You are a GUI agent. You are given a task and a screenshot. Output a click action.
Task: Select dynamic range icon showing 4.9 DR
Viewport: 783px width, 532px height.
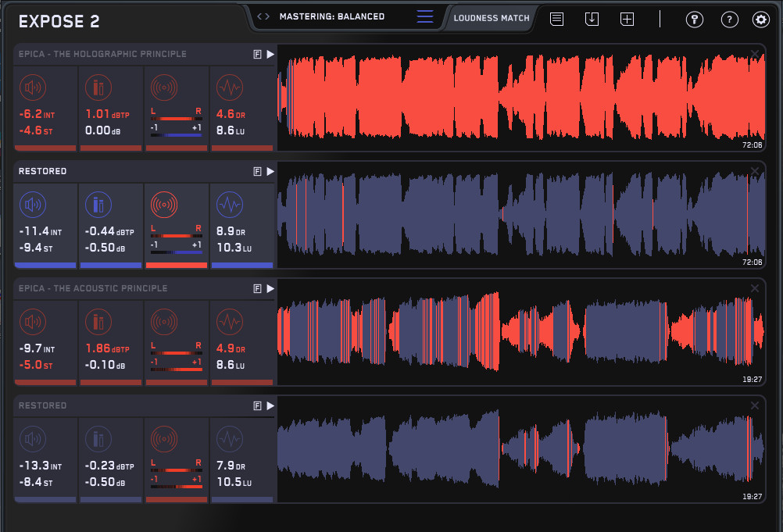(230, 322)
